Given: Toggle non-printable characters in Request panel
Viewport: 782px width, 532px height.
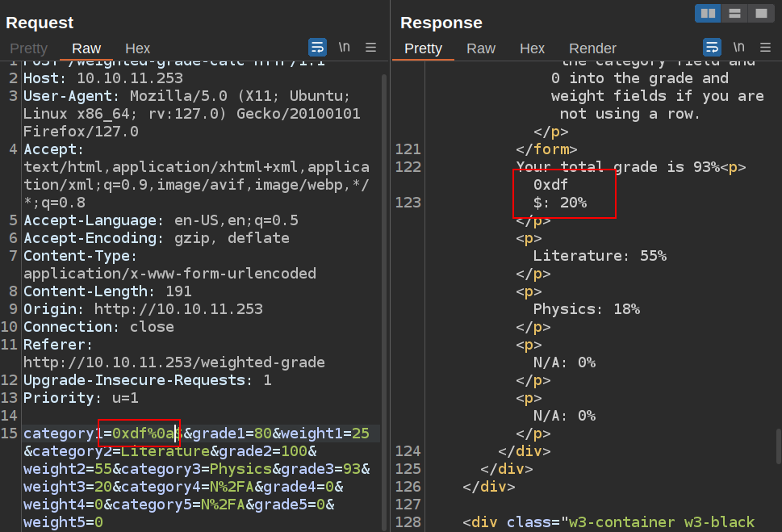Looking at the screenshot, I should [344, 47].
